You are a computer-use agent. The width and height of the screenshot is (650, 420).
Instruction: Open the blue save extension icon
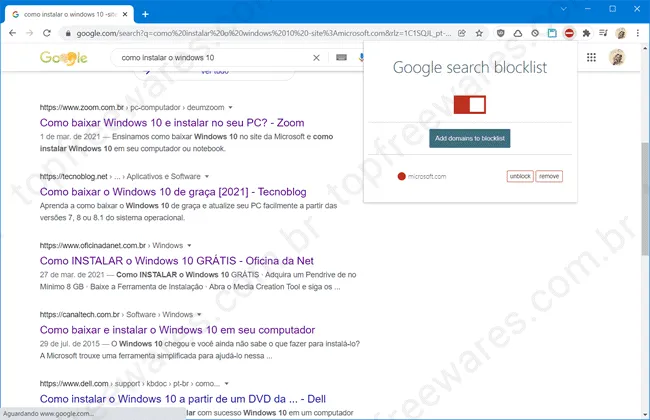552,33
